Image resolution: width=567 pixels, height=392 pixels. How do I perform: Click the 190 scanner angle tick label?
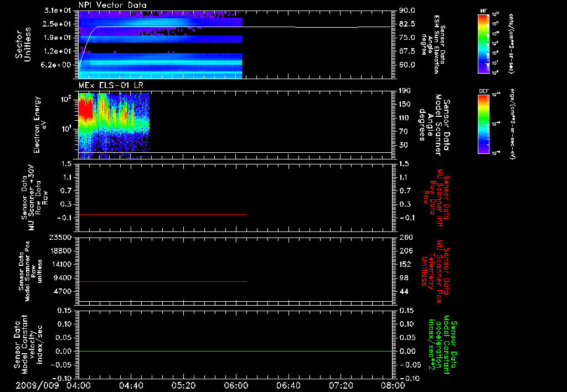click(405, 91)
